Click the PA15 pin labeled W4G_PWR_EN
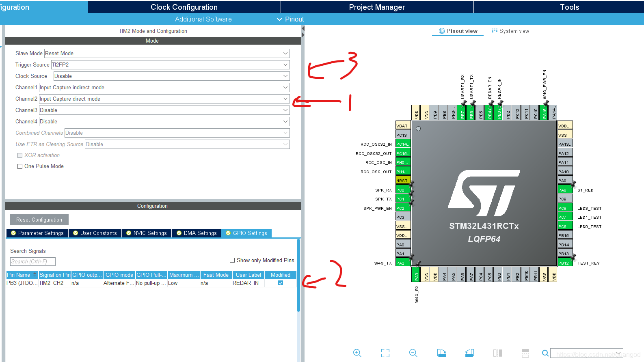 [544, 112]
